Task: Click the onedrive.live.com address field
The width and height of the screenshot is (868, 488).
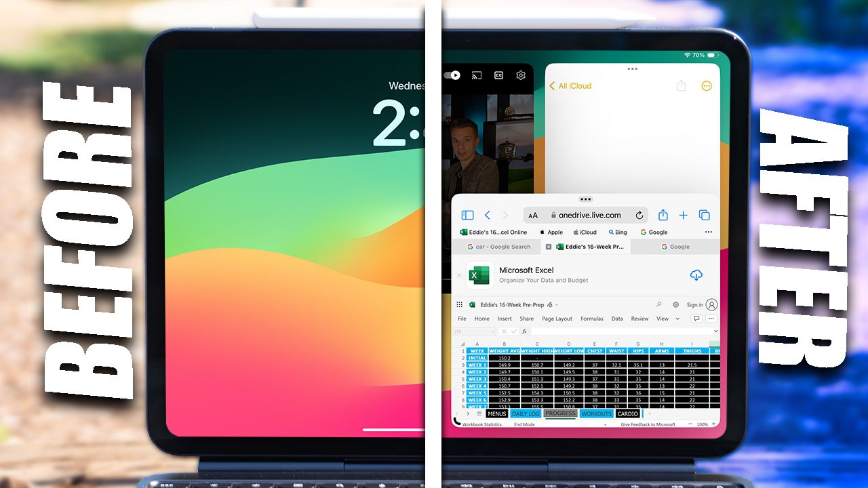Action: [586, 216]
